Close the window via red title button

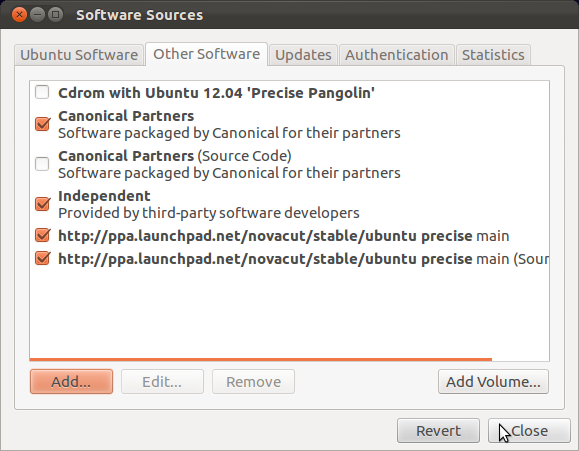pos(19,15)
